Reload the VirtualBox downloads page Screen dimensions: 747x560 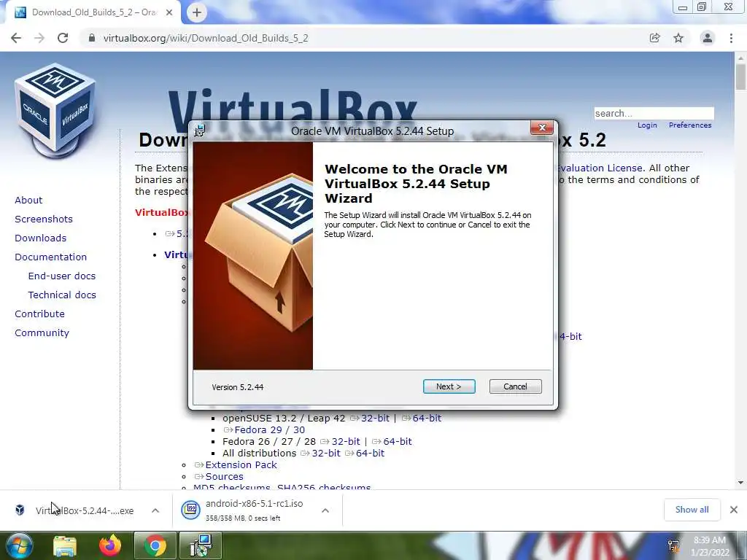[x=63, y=38]
